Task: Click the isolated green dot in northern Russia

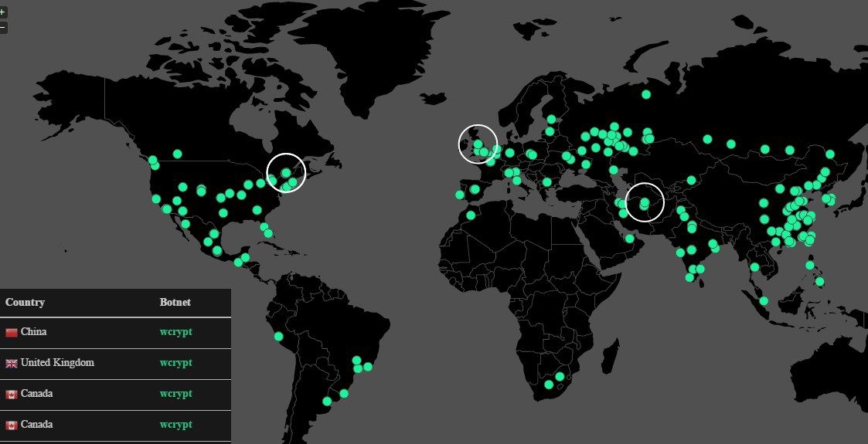Action: (x=646, y=95)
